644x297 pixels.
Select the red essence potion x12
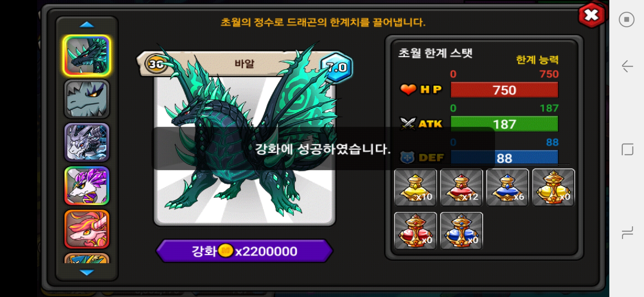point(462,187)
